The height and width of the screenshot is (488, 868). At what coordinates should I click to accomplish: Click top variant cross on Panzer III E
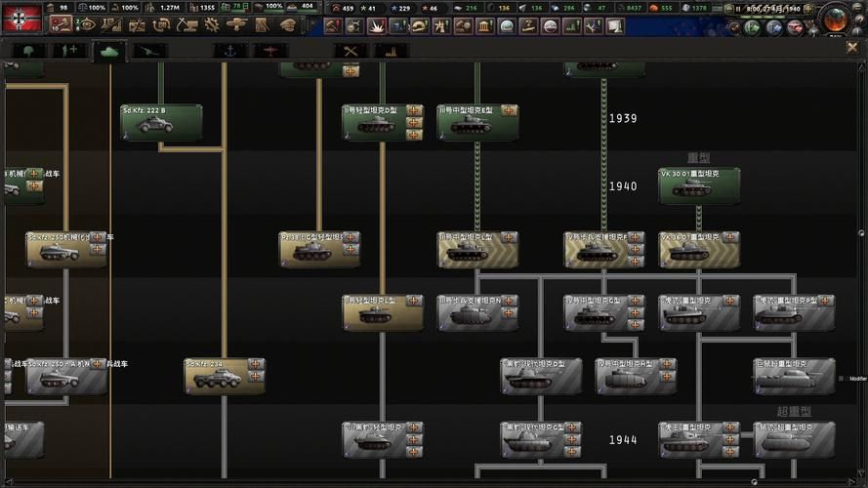(x=509, y=110)
